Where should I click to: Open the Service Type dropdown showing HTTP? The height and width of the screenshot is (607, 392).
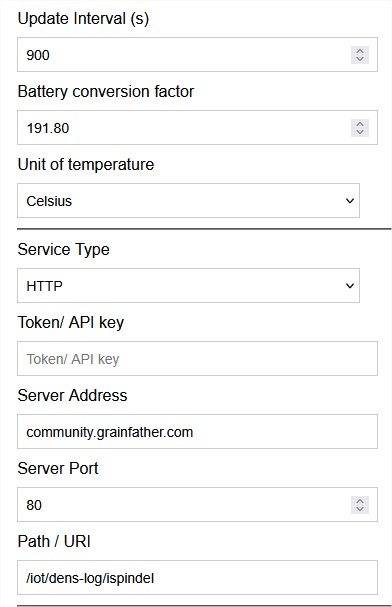click(x=188, y=285)
